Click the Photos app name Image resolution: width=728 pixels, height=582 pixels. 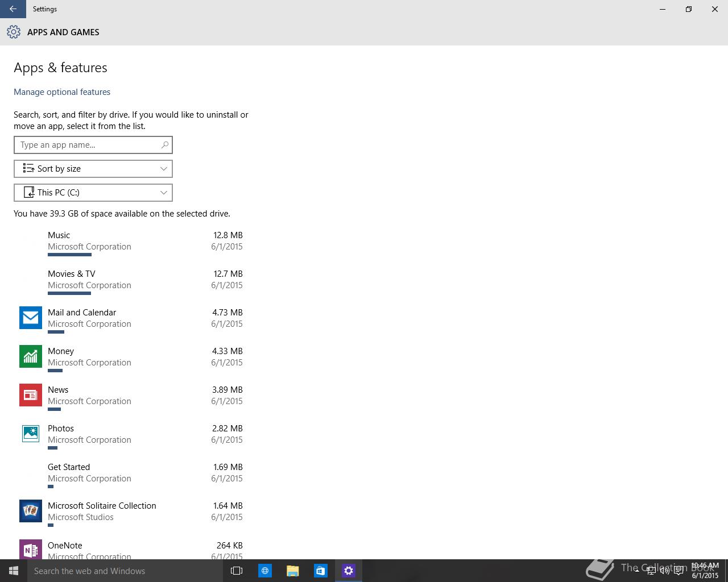pos(61,429)
